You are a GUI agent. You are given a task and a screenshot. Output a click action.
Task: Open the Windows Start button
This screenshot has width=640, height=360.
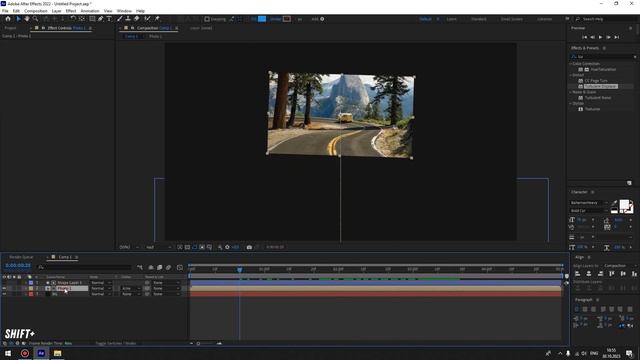pyautogui.click(x=8, y=353)
